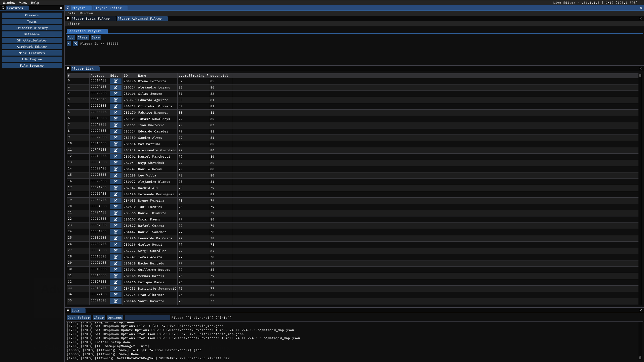The width and height of the screenshot is (644, 362).
Task: Open the Filter menu
Action: pos(73,24)
